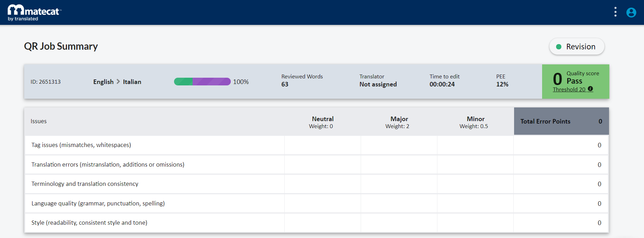
Task: Click the arrow between English and Italian
Action: pos(118,82)
